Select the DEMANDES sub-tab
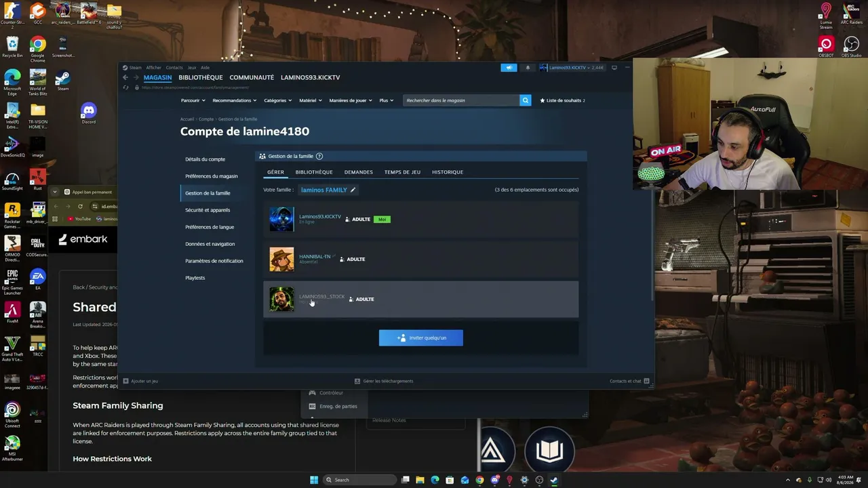 359,172
